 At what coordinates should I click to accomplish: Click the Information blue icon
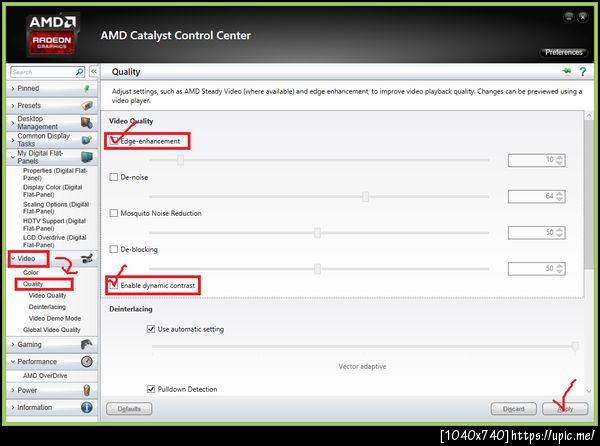(x=87, y=407)
